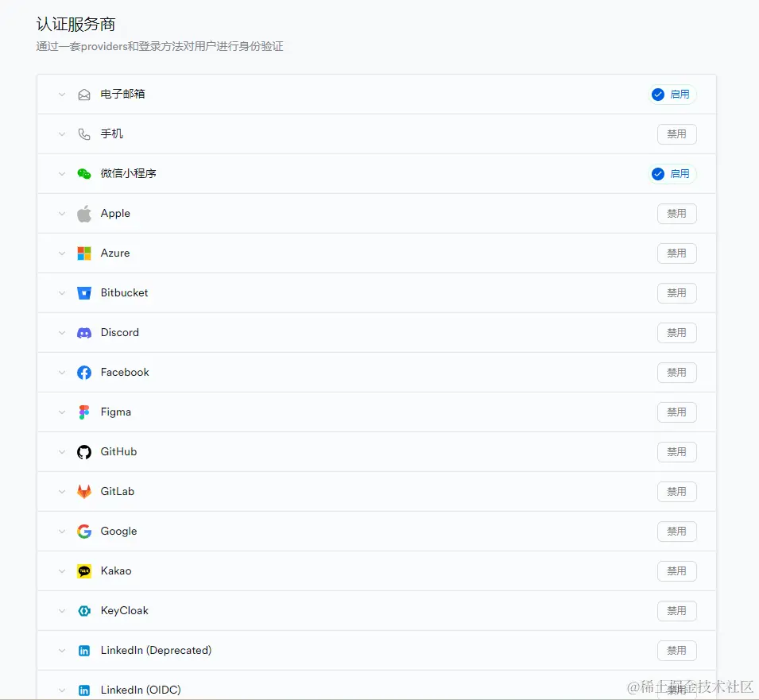Expand the LinkedIn (OIDC) chevron

pyautogui.click(x=62, y=690)
